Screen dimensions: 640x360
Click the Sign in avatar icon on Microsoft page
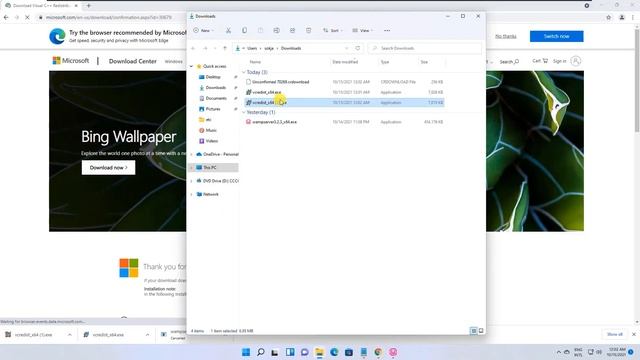coord(576,61)
